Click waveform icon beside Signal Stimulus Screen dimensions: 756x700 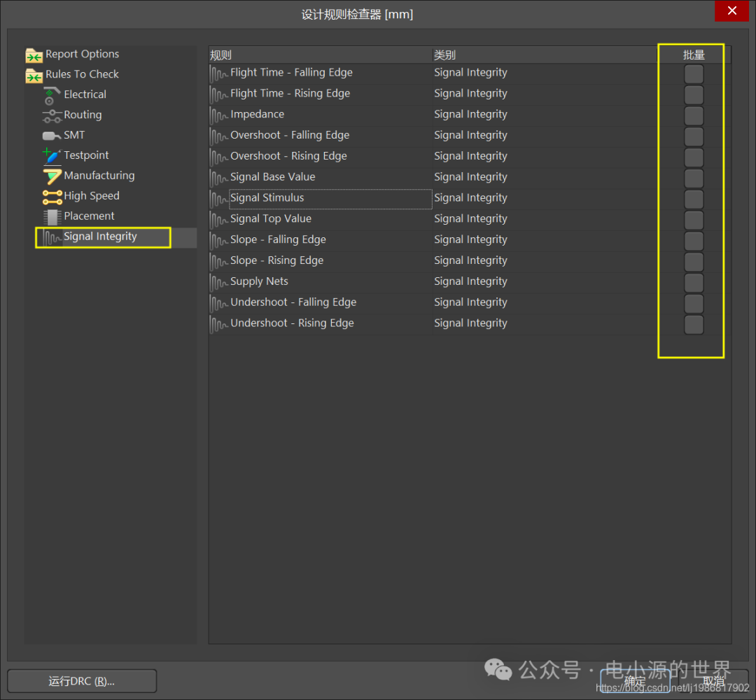[x=219, y=199]
